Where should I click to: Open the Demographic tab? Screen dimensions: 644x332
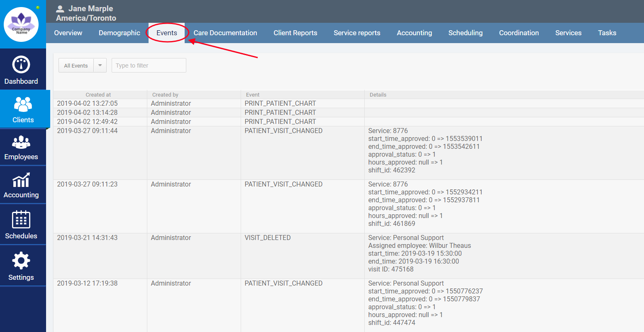pos(120,33)
